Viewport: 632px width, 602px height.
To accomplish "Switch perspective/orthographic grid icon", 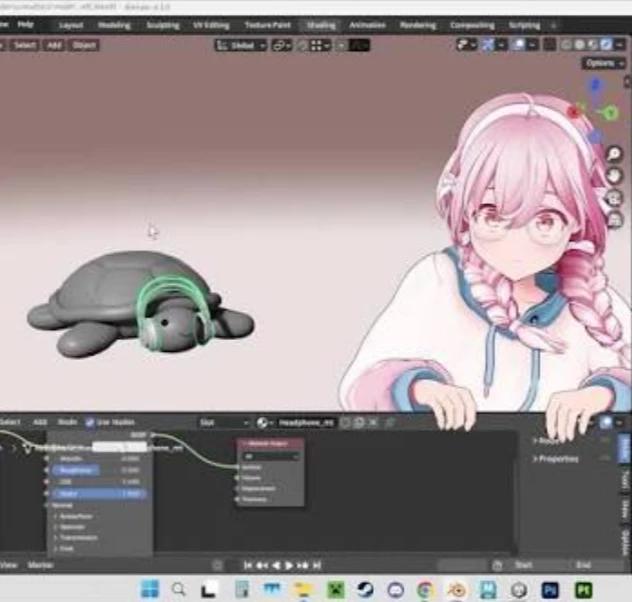I will [614, 220].
